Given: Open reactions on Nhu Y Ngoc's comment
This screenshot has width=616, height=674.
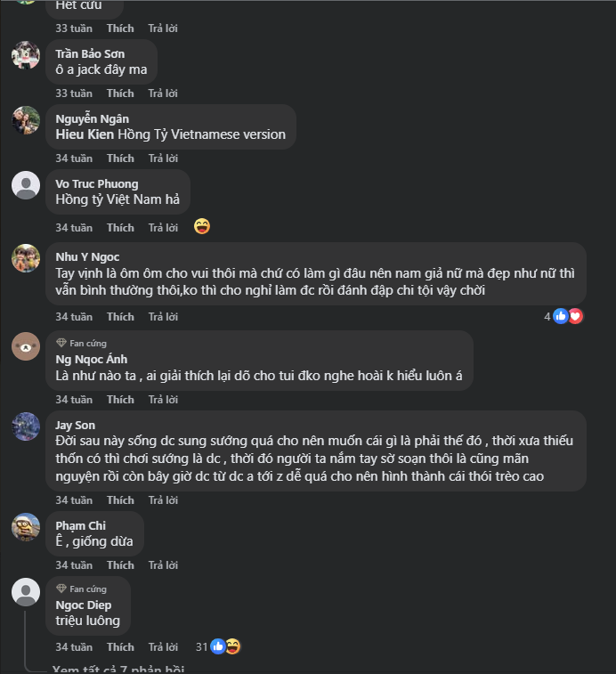Looking at the screenshot, I should click(567, 316).
